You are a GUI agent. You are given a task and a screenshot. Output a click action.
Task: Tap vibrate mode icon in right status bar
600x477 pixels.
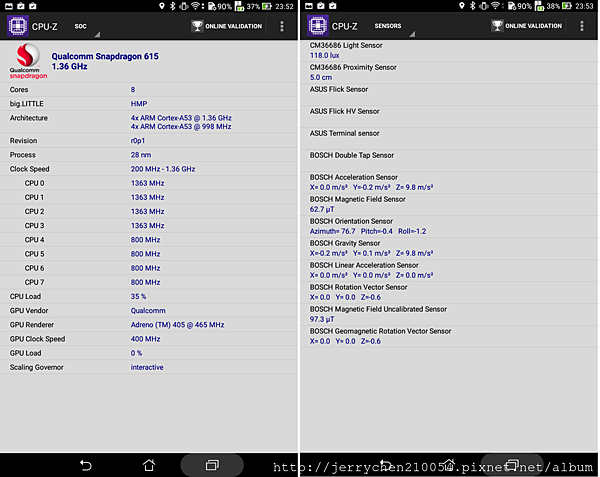coord(484,6)
